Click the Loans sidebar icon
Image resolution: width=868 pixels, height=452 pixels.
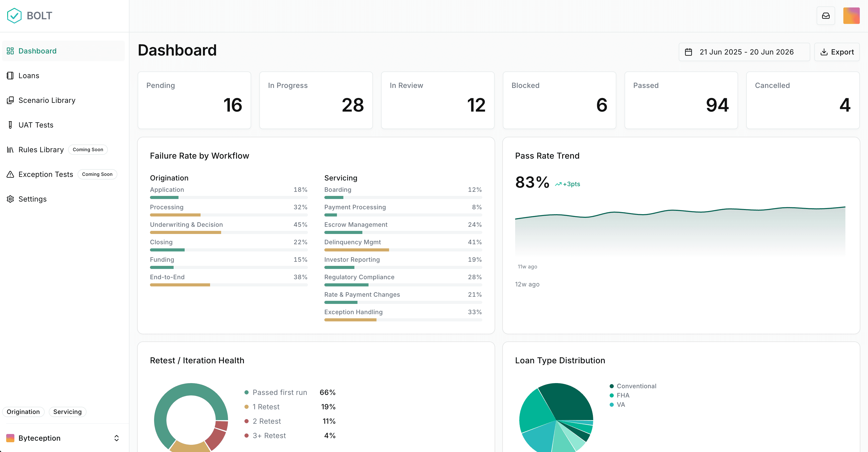[10, 76]
